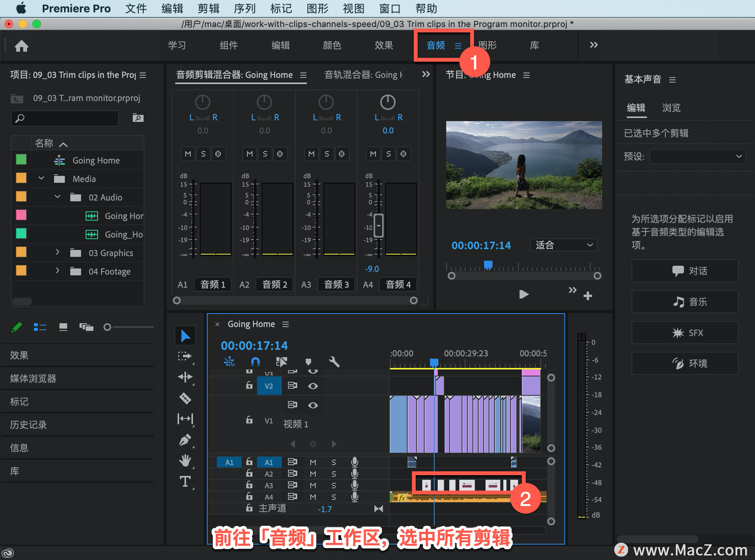The width and height of the screenshot is (755, 560).
Task: Assign clips as 音乐 audio type
Action: [685, 302]
